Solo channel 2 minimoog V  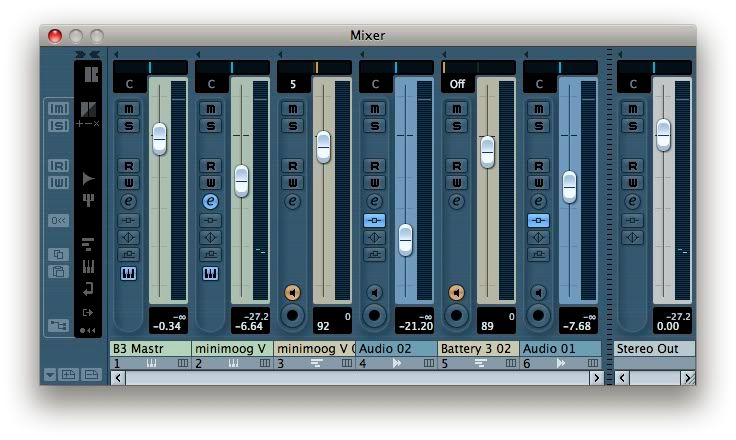(210, 126)
